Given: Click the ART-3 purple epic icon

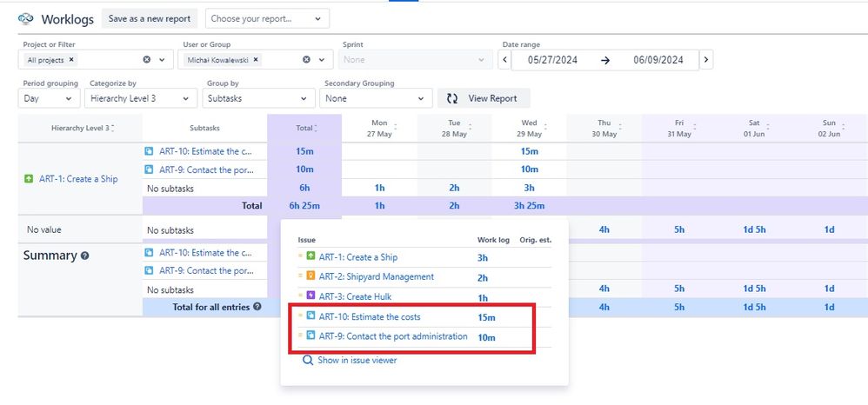Looking at the screenshot, I should click(310, 295).
